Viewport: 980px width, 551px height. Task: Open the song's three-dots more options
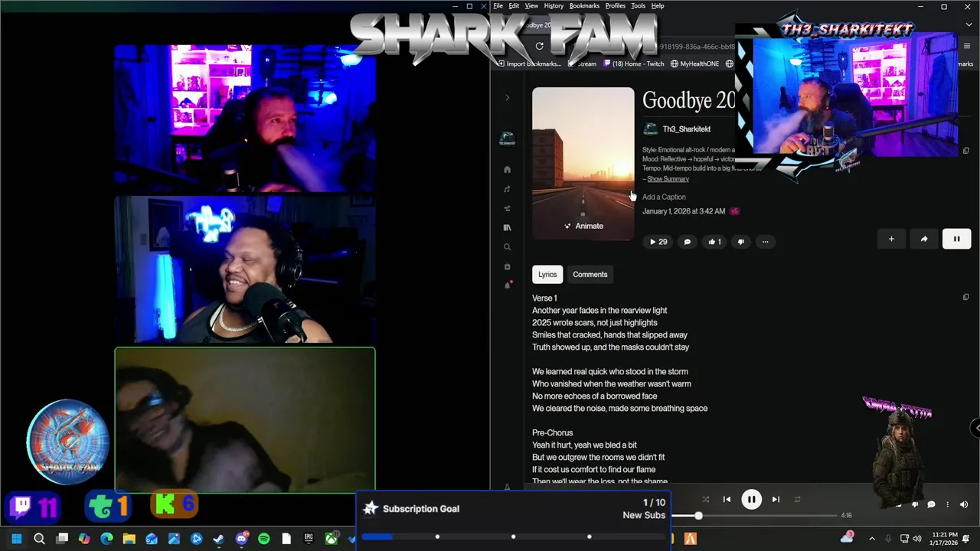(765, 242)
